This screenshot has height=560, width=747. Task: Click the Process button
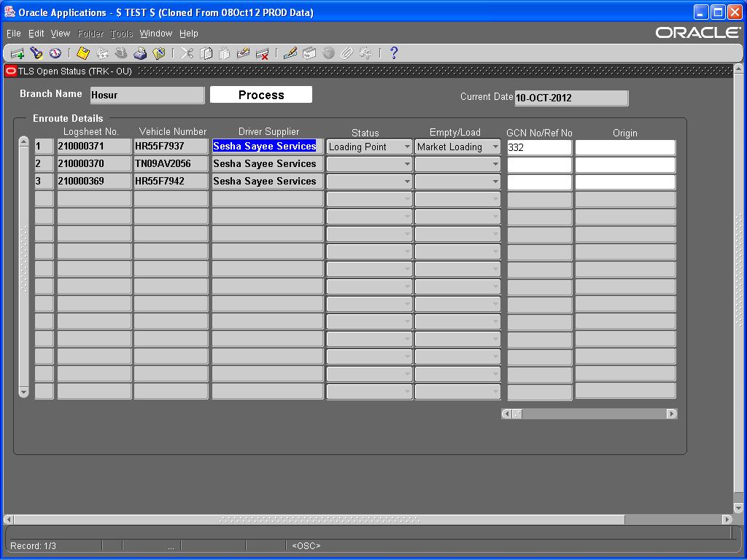click(x=261, y=95)
